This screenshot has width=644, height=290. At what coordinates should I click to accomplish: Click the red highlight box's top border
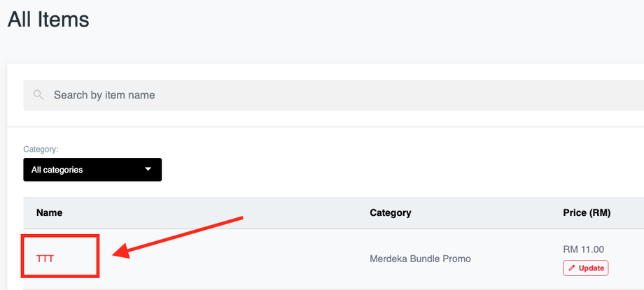[x=60, y=236]
